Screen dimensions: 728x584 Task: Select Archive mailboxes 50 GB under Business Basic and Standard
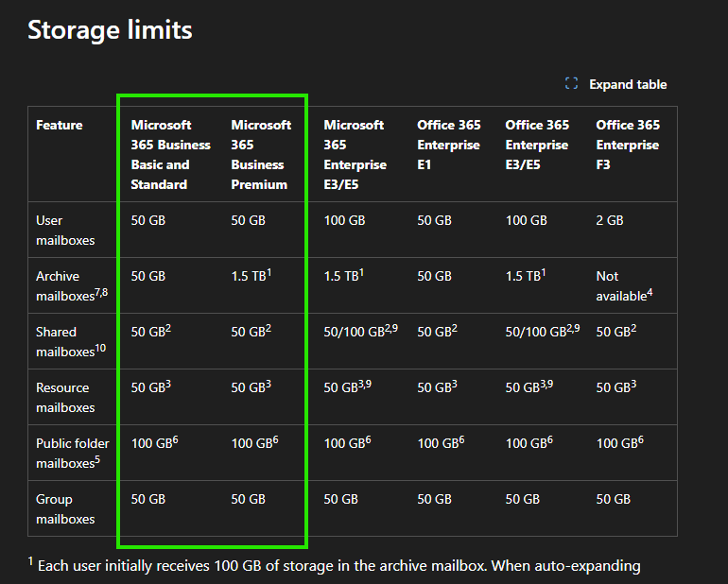(148, 276)
